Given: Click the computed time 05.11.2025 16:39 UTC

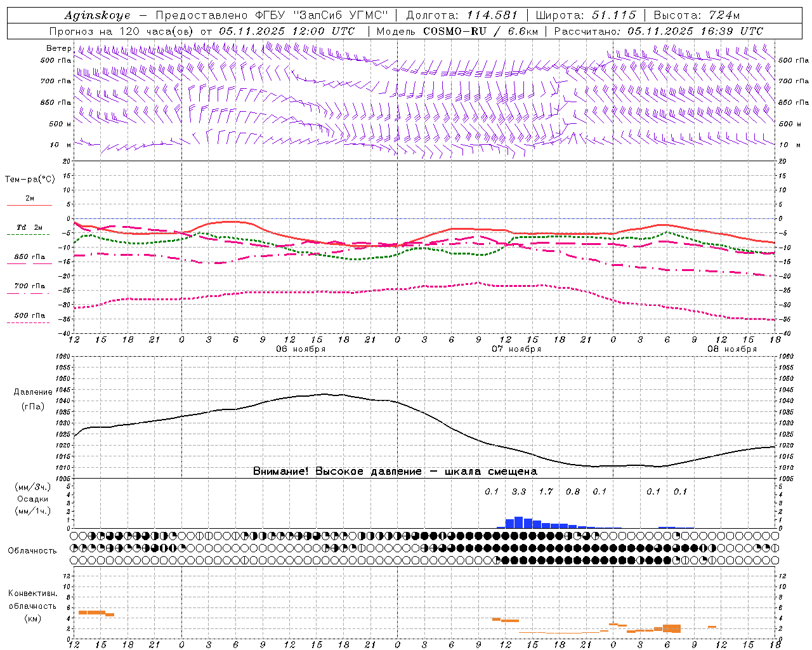Looking at the screenshot, I should pyautogui.click(x=695, y=31).
